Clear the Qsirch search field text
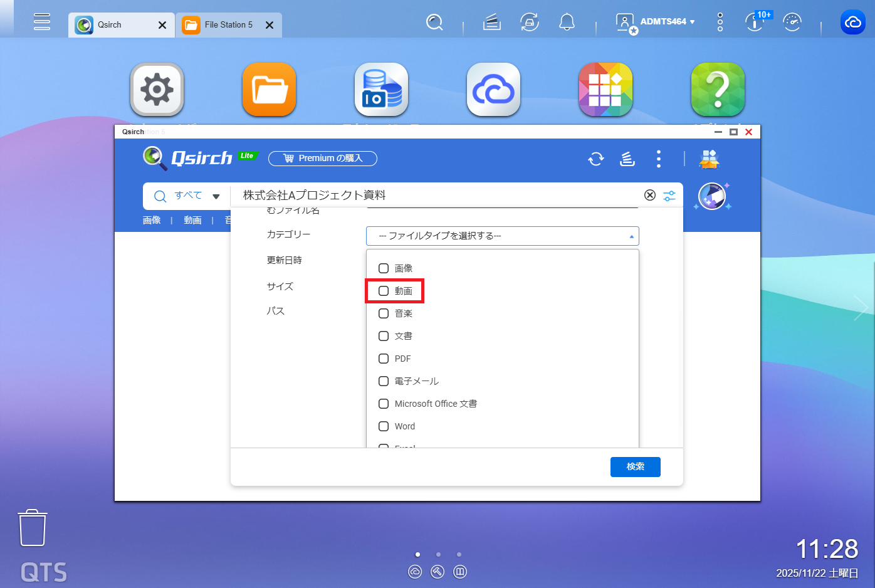875x588 pixels. click(x=650, y=195)
